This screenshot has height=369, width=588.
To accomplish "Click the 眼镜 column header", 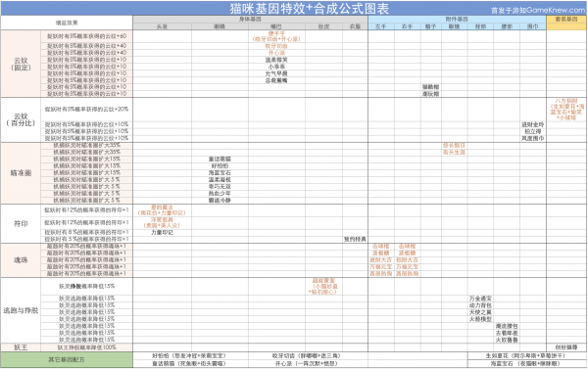I will click(x=454, y=26).
